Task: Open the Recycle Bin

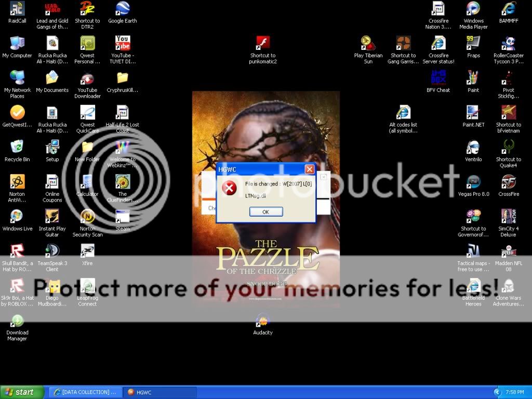Action: [17, 148]
